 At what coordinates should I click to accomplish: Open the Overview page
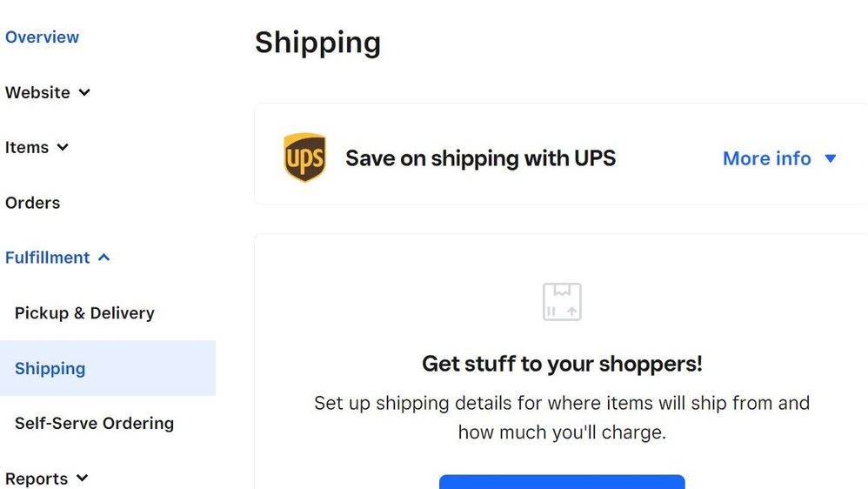[x=42, y=37]
